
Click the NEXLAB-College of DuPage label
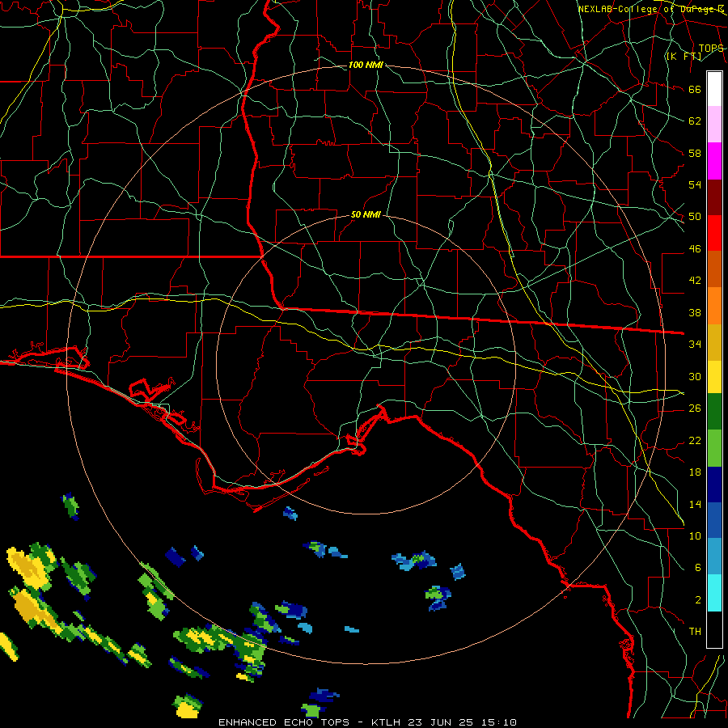pos(650,9)
